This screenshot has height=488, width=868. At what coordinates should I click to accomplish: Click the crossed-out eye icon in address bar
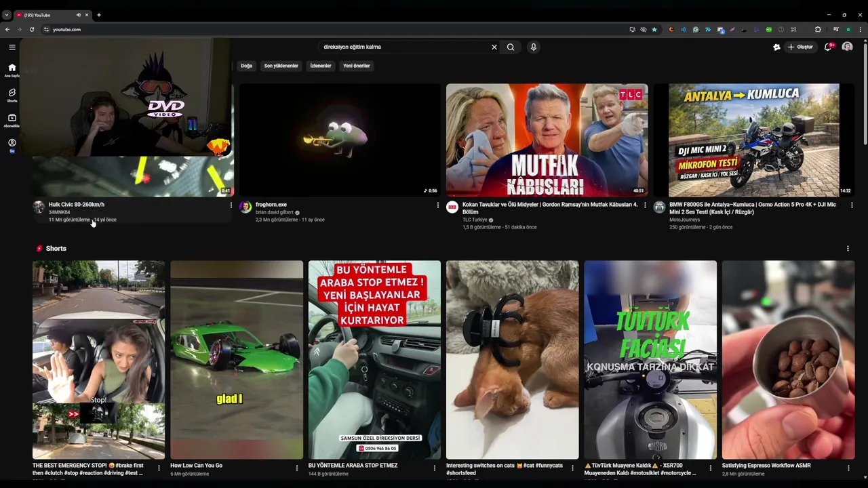coord(644,29)
